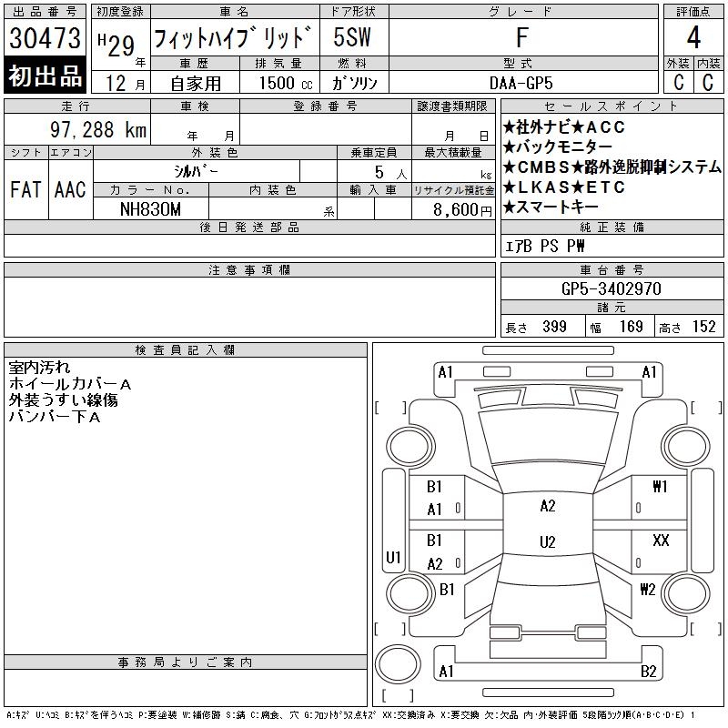The image size is (728, 728).
Task: Select the seating capacity 5 人
Action: coord(391,173)
